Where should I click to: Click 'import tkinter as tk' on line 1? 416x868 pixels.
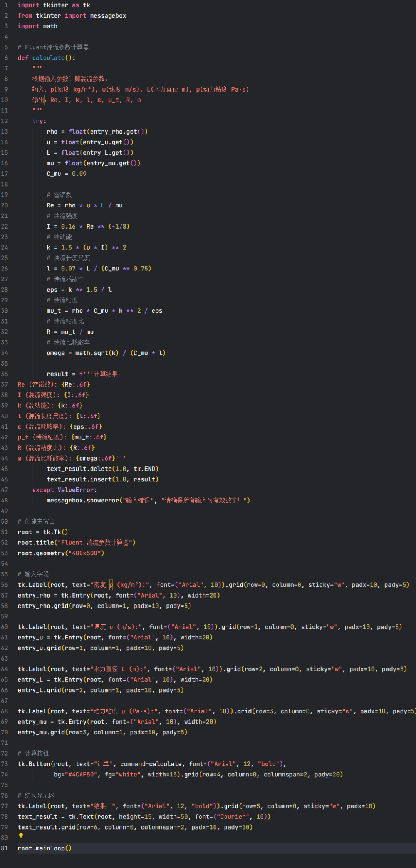[x=54, y=5]
